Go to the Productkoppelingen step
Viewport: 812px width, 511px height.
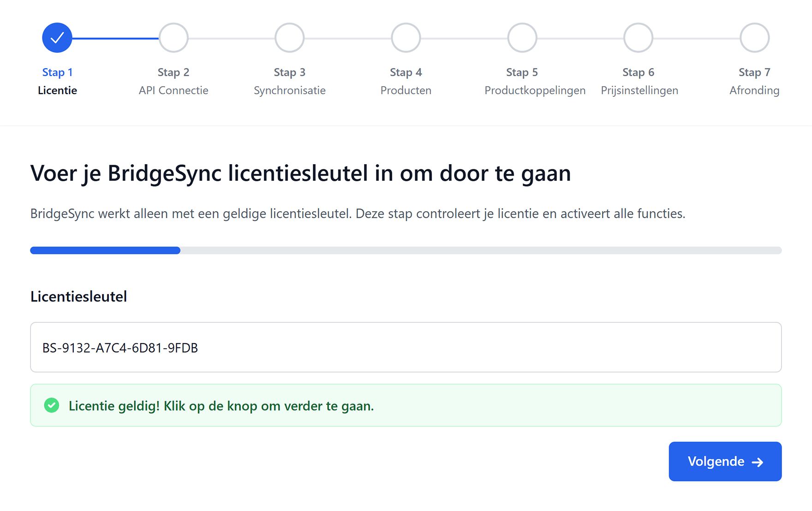(x=535, y=90)
